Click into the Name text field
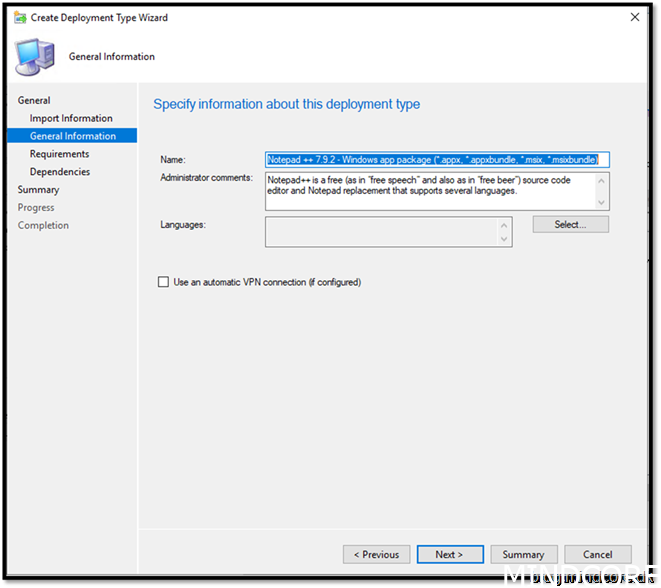Image resolution: width=661 pixels, height=588 pixels. [436, 159]
